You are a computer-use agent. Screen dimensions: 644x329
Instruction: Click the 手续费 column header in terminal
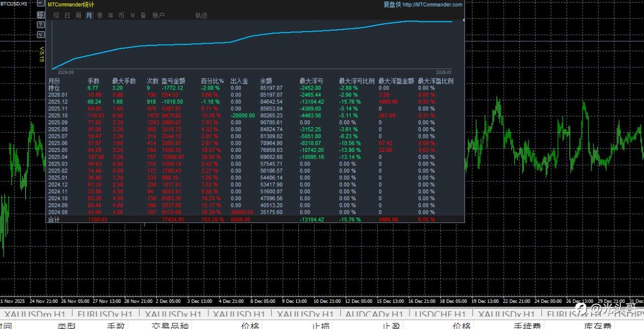[527, 325]
